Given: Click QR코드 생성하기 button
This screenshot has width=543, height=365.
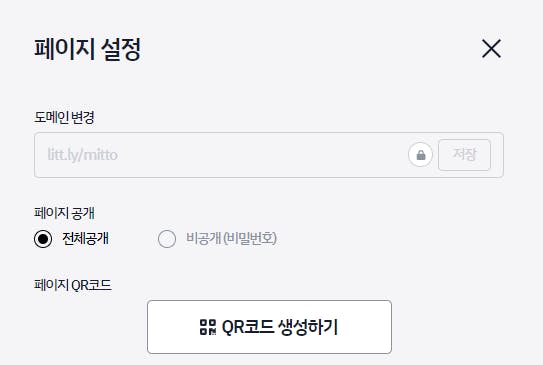Looking at the screenshot, I should tap(269, 327).
